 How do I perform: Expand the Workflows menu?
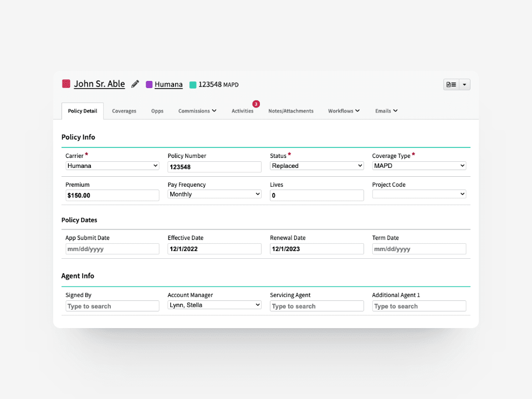click(x=344, y=111)
